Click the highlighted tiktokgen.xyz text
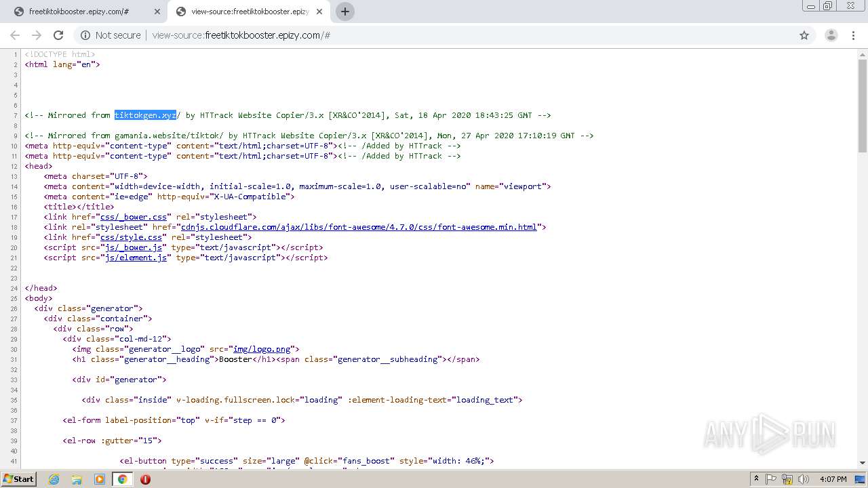The width and height of the screenshot is (868, 488). tap(145, 115)
